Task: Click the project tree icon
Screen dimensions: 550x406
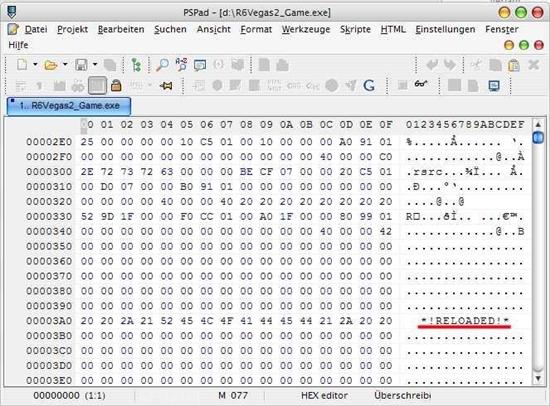Action: click(136, 65)
